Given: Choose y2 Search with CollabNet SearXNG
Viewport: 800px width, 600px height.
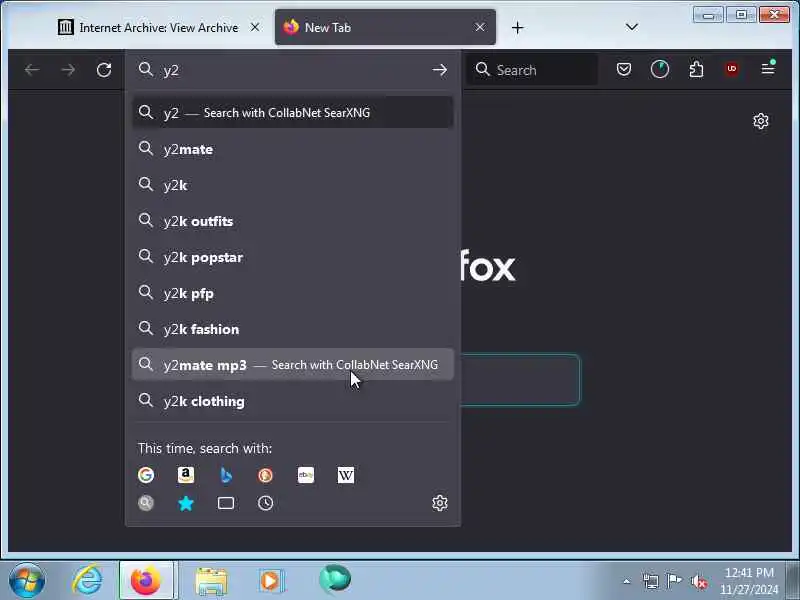Looking at the screenshot, I should [x=293, y=112].
